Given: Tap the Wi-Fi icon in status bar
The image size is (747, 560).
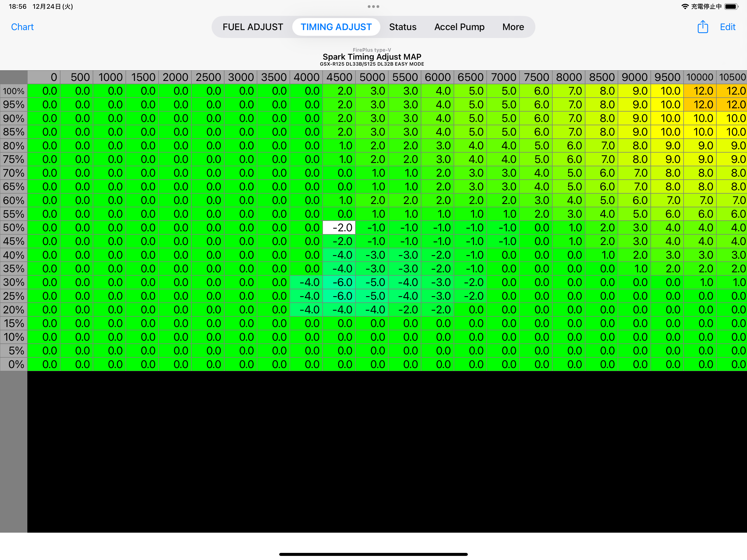Looking at the screenshot, I should 685,6.
